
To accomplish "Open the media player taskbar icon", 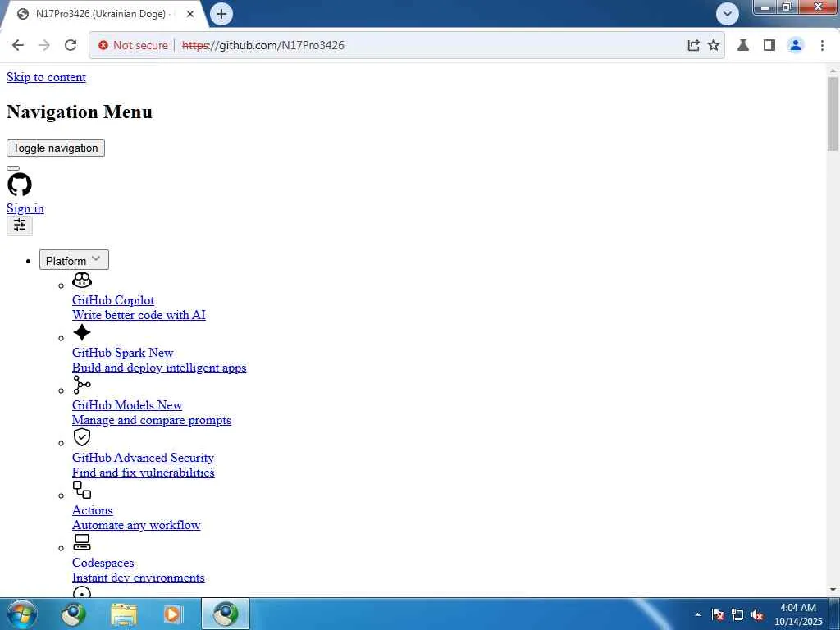I will pos(172,614).
